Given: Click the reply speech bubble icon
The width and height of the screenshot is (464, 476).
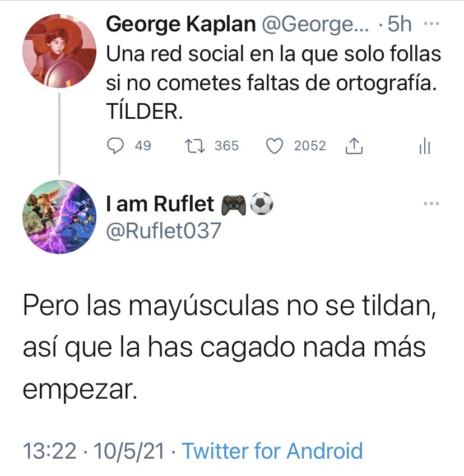Looking at the screenshot, I should click(115, 146).
